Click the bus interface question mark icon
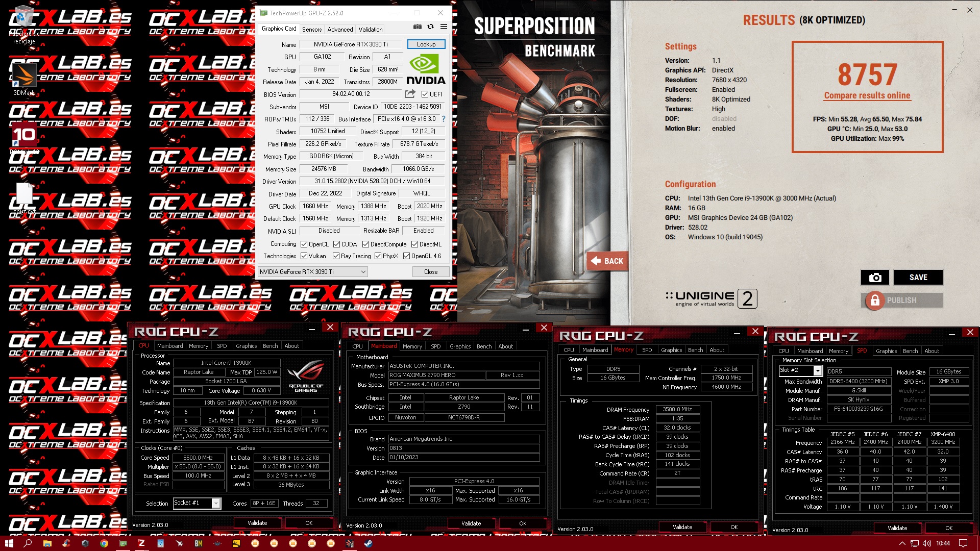 443,119
